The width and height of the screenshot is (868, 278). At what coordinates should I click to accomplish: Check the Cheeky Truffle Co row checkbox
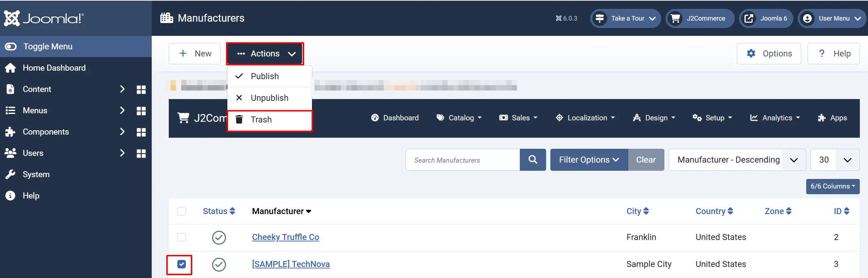(182, 237)
